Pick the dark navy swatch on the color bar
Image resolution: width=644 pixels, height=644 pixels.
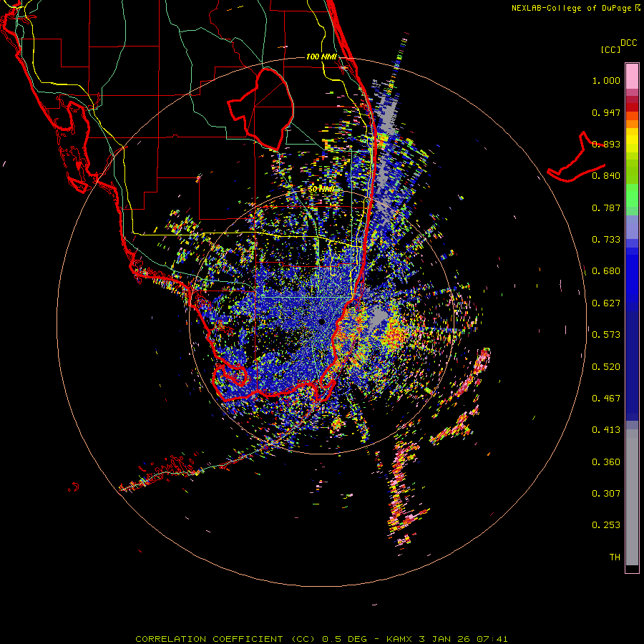(x=632, y=361)
